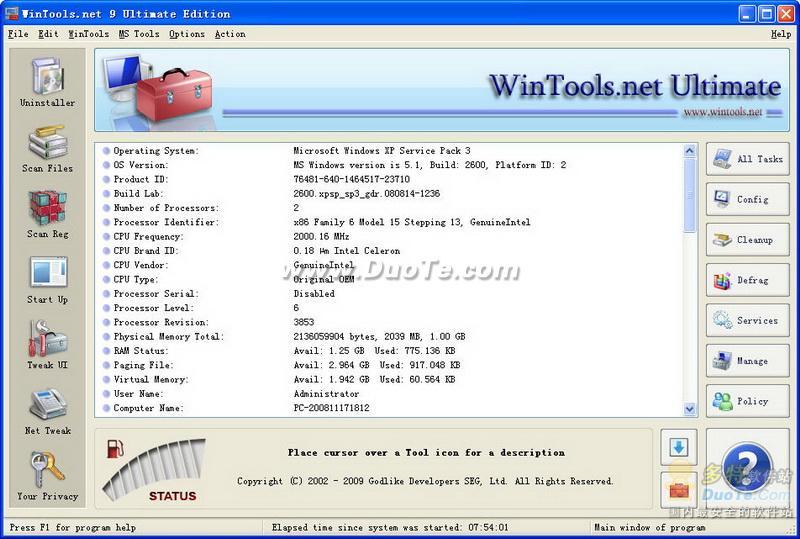
Task: Click the red toolbox icon button
Action: pyautogui.click(x=678, y=490)
